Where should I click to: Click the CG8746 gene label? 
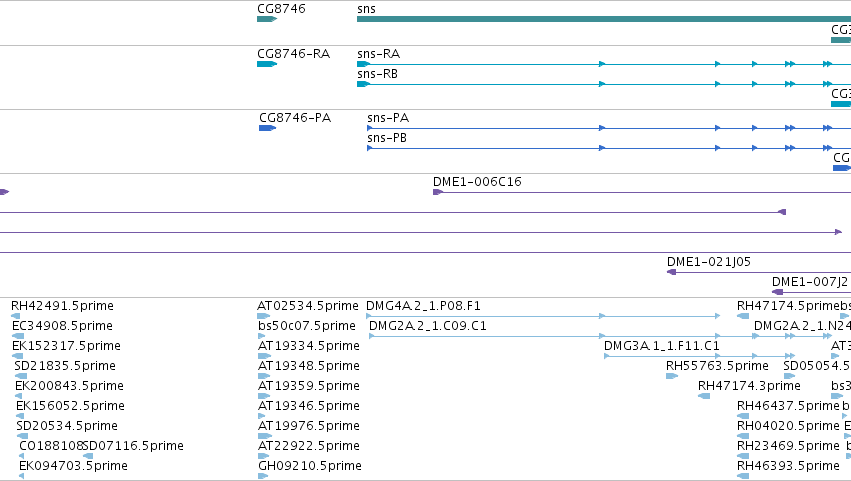(281, 9)
